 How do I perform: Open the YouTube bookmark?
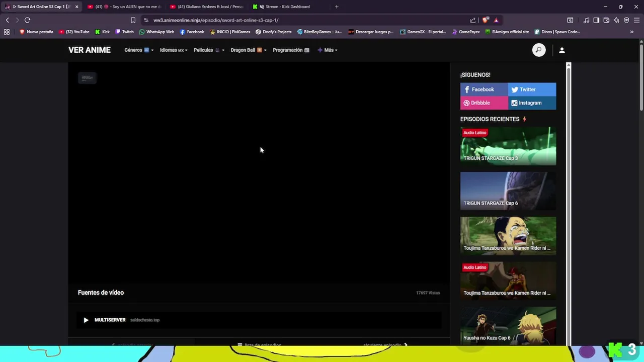pyautogui.click(x=74, y=32)
